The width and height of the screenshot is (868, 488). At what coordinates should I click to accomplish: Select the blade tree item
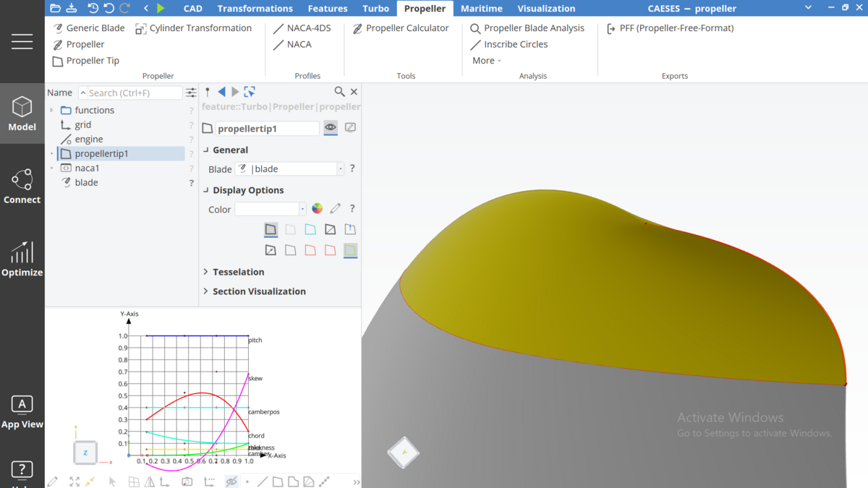tap(86, 183)
